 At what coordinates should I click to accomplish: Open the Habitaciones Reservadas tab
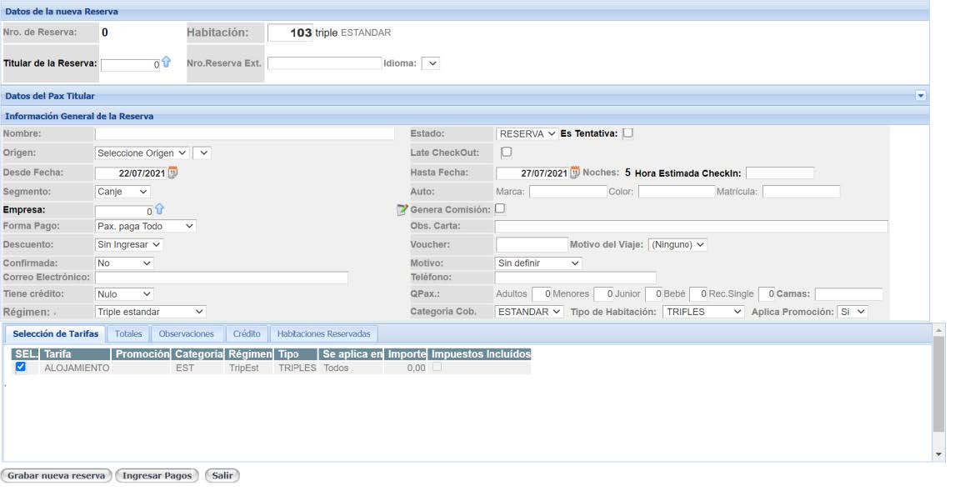click(x=324, y=333)
